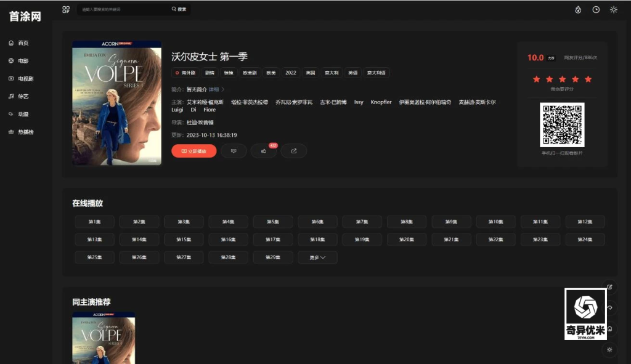Open the category grid icon beside search box
The image size is (631, 364).
(x=66, y=9)
